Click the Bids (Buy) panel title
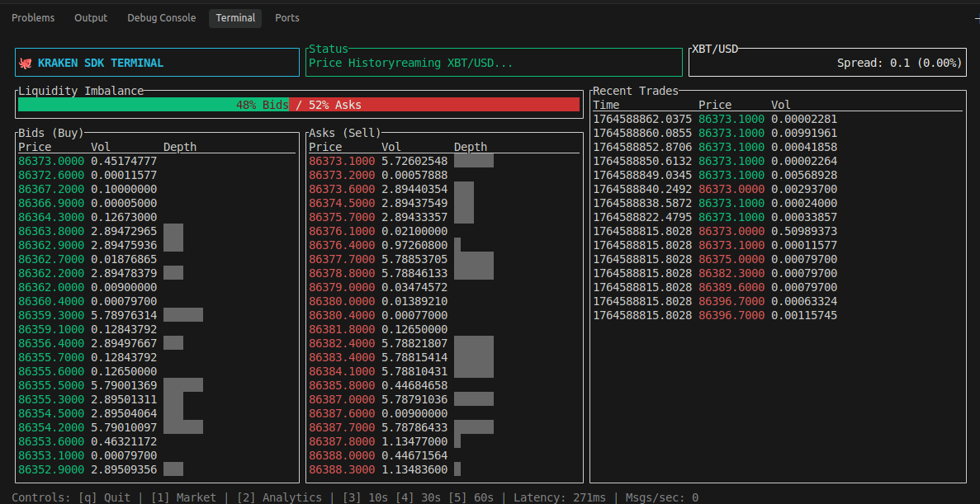 pos(50,133)
